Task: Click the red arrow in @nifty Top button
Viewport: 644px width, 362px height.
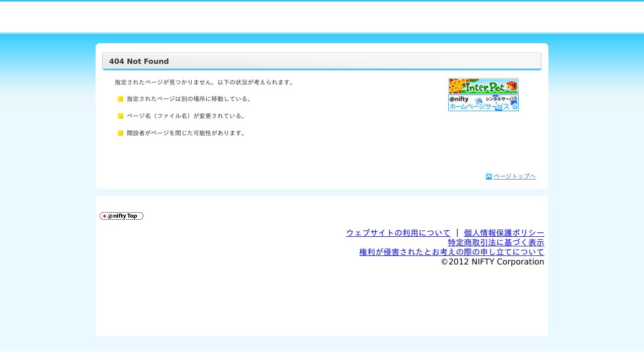Action: pyautogui.click(x=104, y=216)
